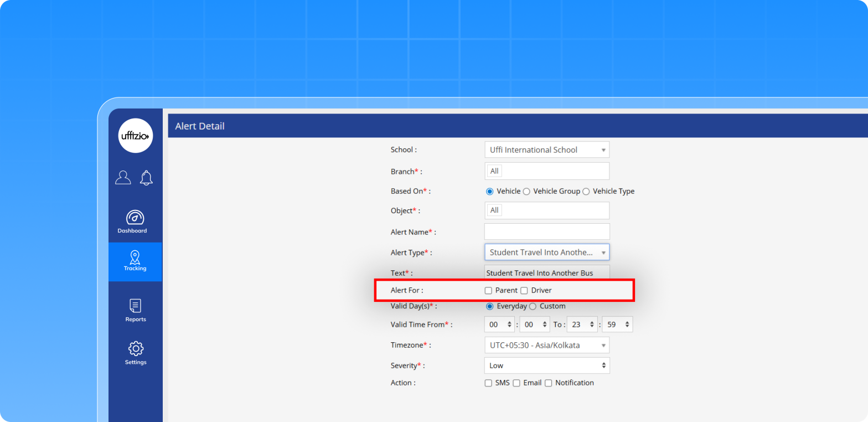Check the Parent alert checkbox
Screen dimensions: 868x422
488,291
